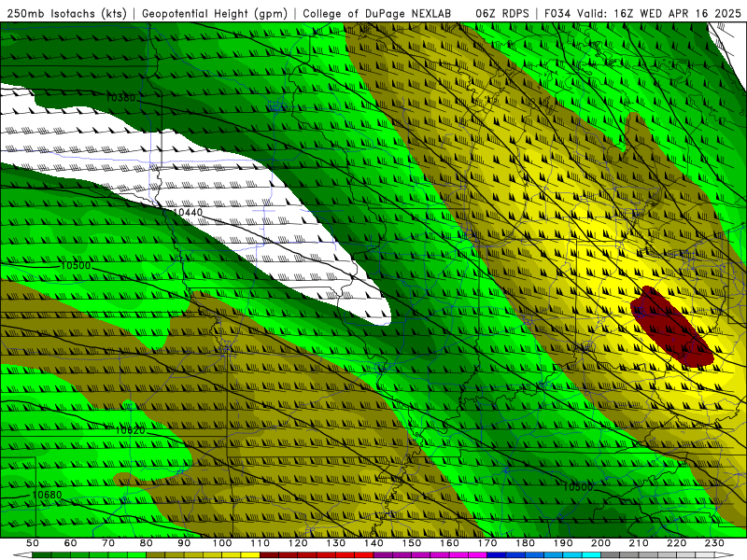This screenshot has width=747, height=560.
Task: Click the 90 value on the color scale
Action: coord(184,543)
